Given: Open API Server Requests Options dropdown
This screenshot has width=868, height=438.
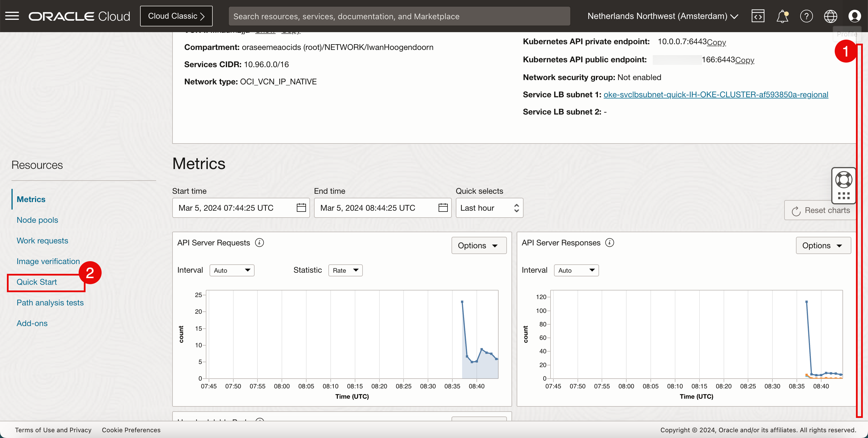Looking at the screenshot, I should coord(478,245).
